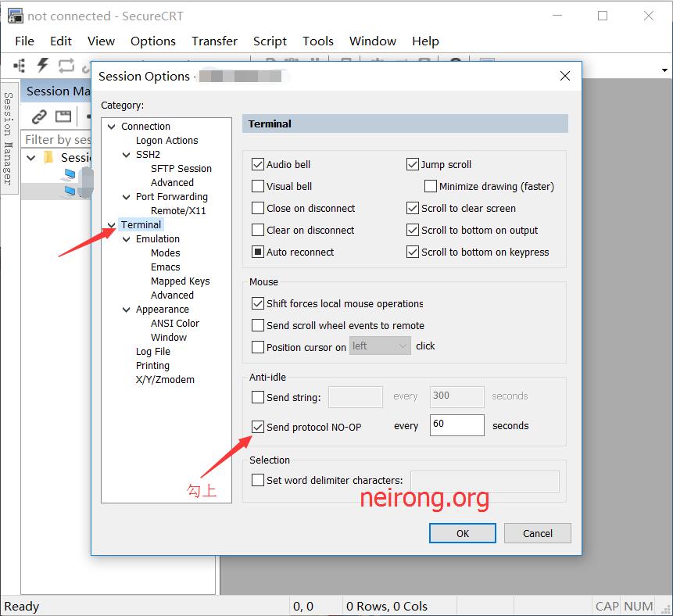Screen dimensions: 673x616
Task: Click the Reconnect arrows toolbar icon
Action: point(66,66)
